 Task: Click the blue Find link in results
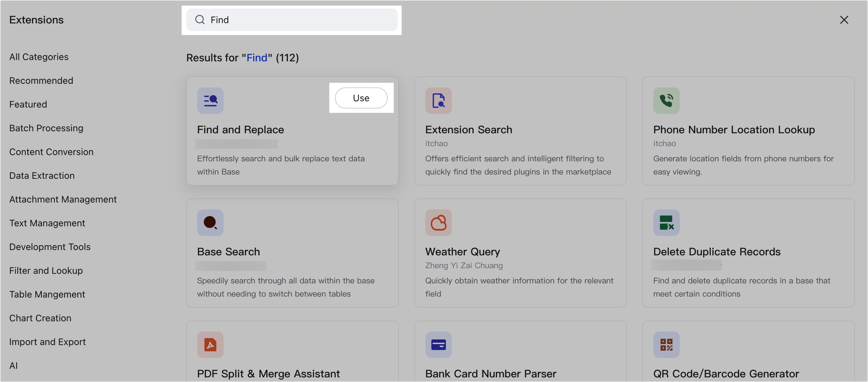[257, 57]
